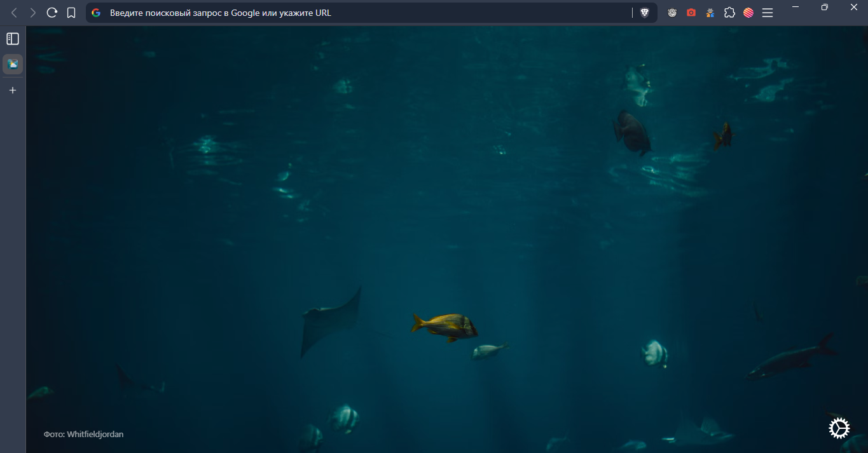Toggle the vertical tabs sidebar panel
The width and height of the screenshot is (868, 453).
click(x=13, y=39)
